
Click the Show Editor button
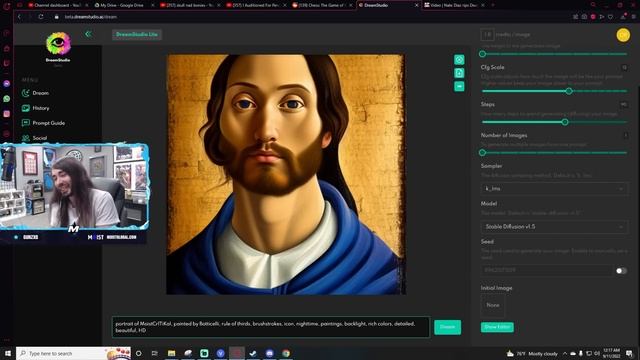497,327
